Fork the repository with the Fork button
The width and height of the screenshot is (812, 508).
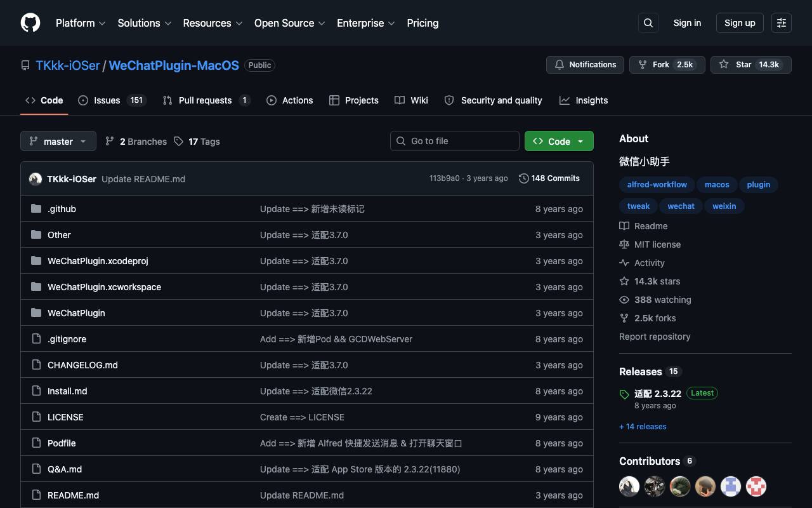[x=667, y=65]
